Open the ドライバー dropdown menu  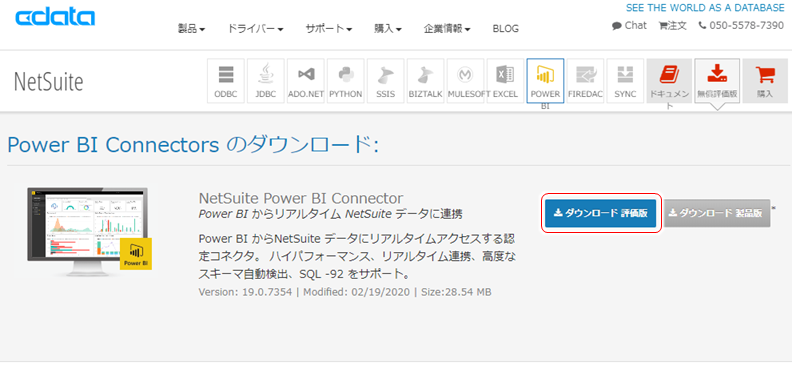(255, 29)
